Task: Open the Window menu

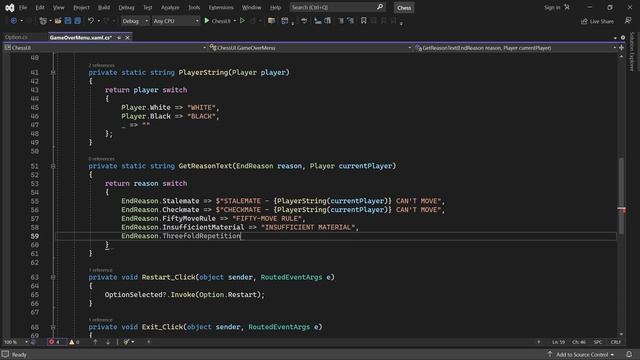Action: 251,7
